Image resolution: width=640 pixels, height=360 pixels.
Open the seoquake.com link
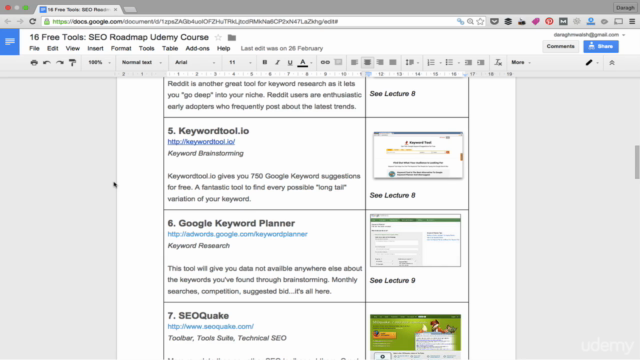coord(211,326)
